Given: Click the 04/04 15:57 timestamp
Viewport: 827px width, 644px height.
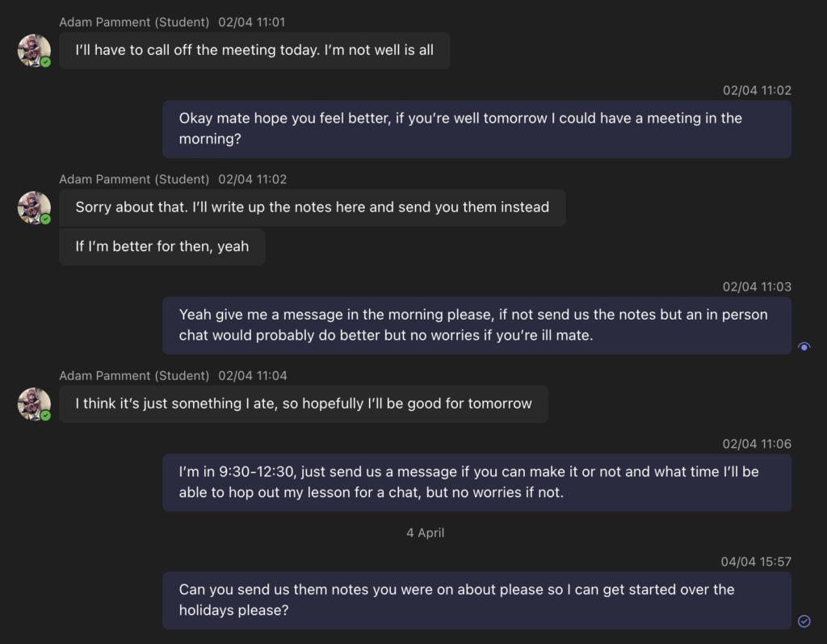Looking at the screenshot, I should 756,562.
